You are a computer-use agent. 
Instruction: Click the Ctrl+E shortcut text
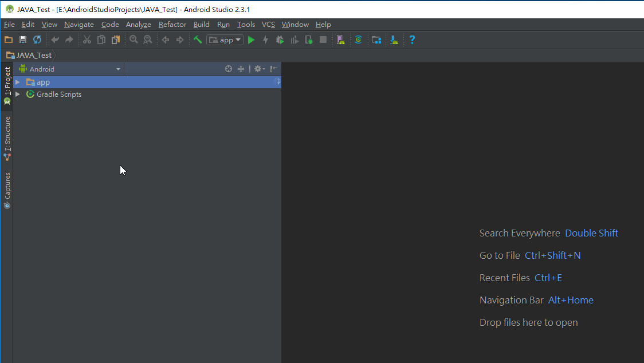[x=548, y=278]
